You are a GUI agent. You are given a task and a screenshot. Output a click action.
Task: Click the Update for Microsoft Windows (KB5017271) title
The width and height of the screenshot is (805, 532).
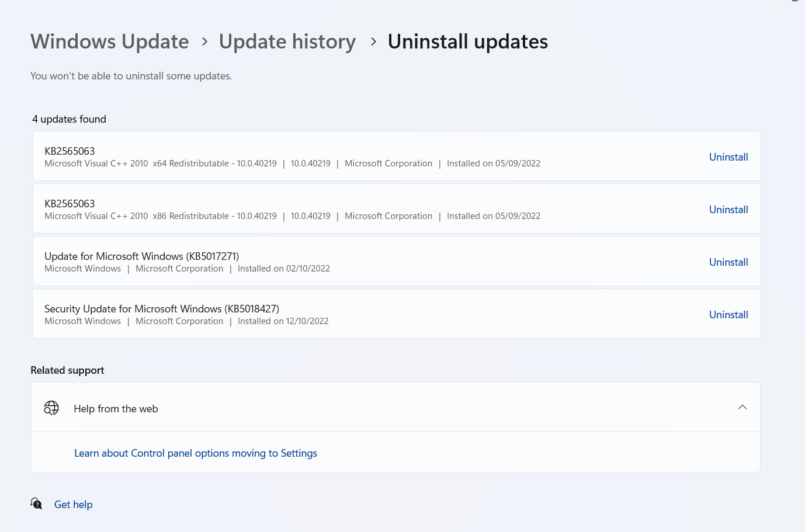pyautogui.click(x=141, y=256)
